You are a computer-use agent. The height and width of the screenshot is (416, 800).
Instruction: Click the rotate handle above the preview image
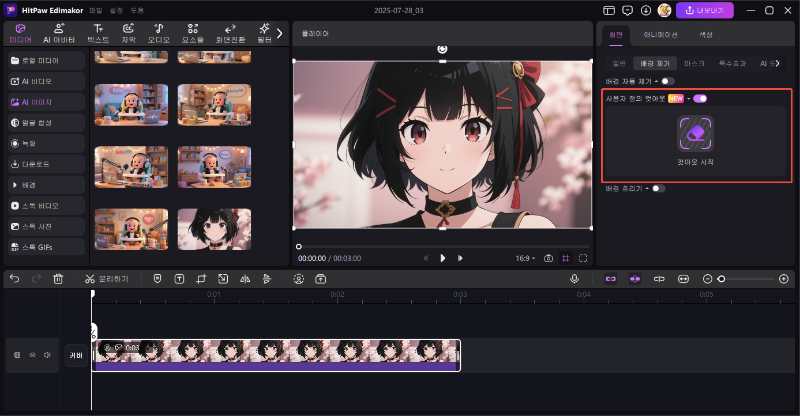[442, 49]
